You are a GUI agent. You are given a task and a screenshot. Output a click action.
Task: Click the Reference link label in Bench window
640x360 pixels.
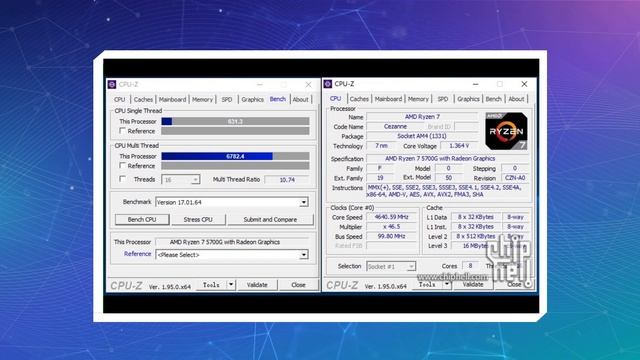tap(137, 254)
